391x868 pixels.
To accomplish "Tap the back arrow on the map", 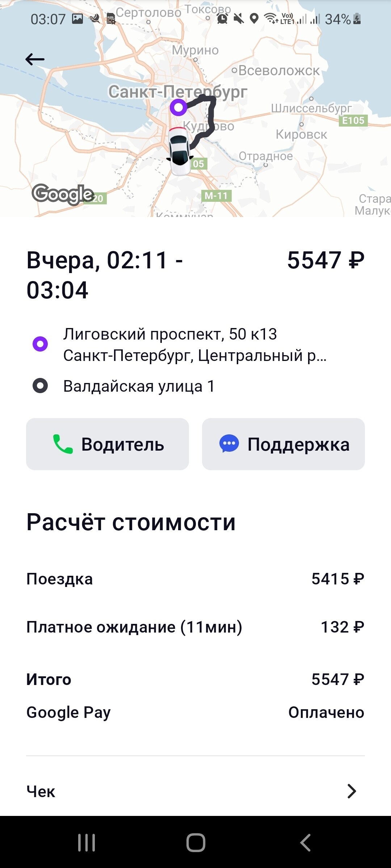I will (x=35, y=59).
